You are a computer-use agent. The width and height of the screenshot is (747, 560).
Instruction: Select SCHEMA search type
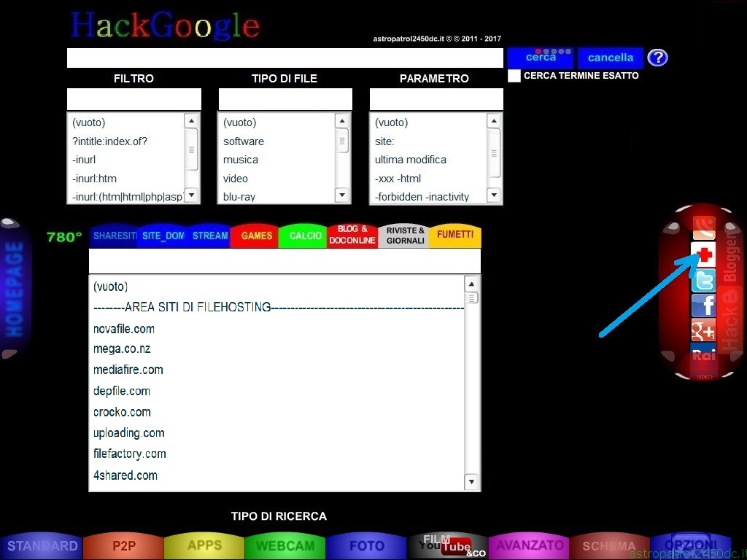pos(609,545)
